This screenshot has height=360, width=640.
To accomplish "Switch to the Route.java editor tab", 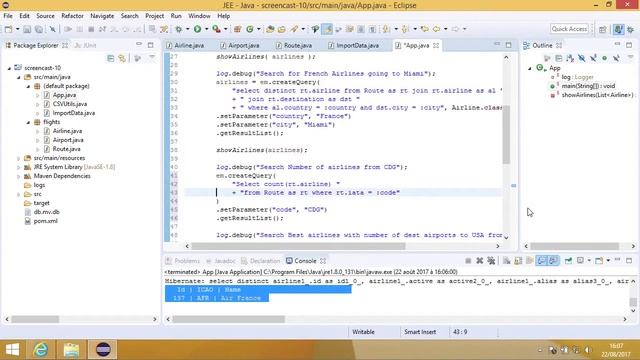I will click(x=298, y=45).
